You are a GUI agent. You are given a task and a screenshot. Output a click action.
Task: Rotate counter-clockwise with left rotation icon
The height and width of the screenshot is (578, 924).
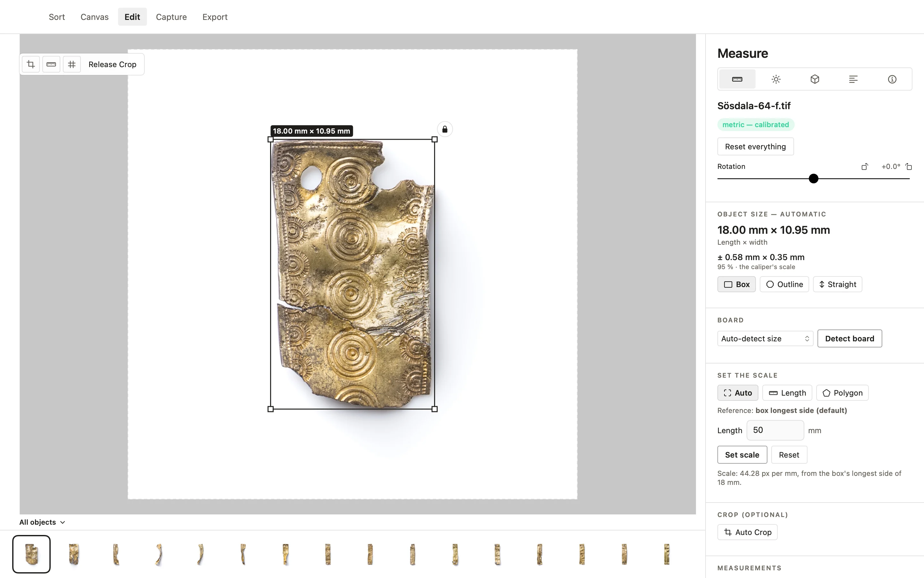(865, 167)
